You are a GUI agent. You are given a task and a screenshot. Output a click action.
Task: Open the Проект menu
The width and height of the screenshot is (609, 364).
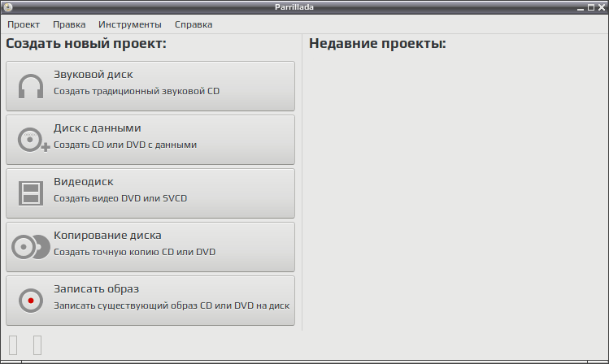24,24
